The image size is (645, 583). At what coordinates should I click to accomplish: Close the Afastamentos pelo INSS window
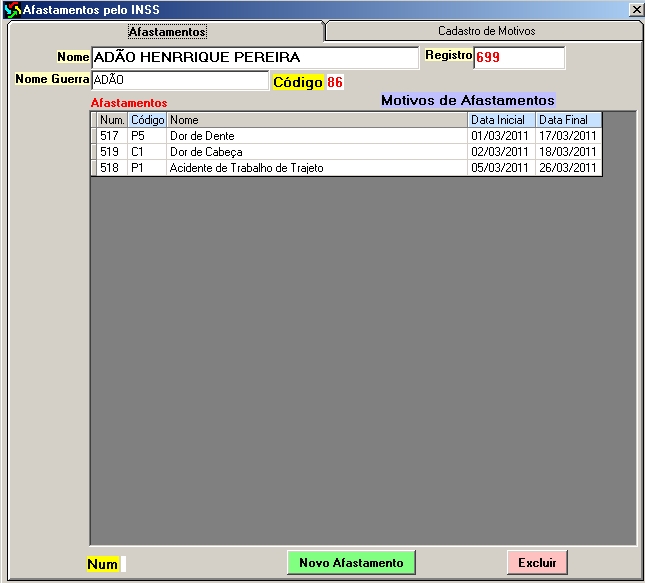[x=636, y=9]
